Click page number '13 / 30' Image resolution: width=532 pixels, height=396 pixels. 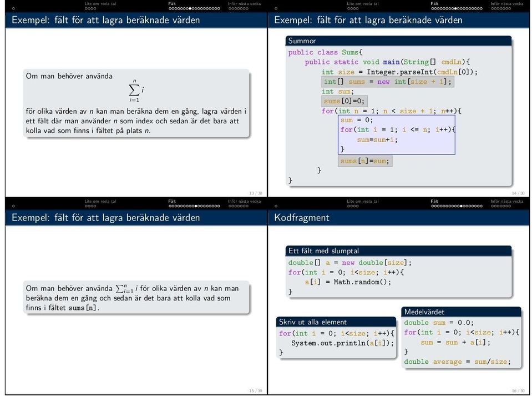pos(256,193)
